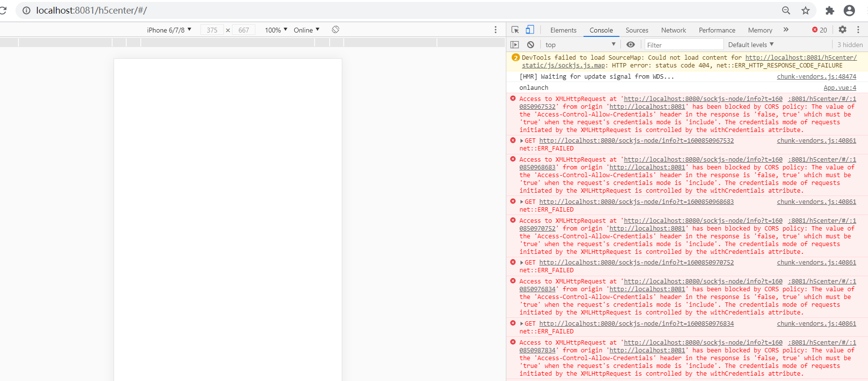This screenshot has width=868, height=381.
Task: Click the console Filter input field
Action: 682,45
